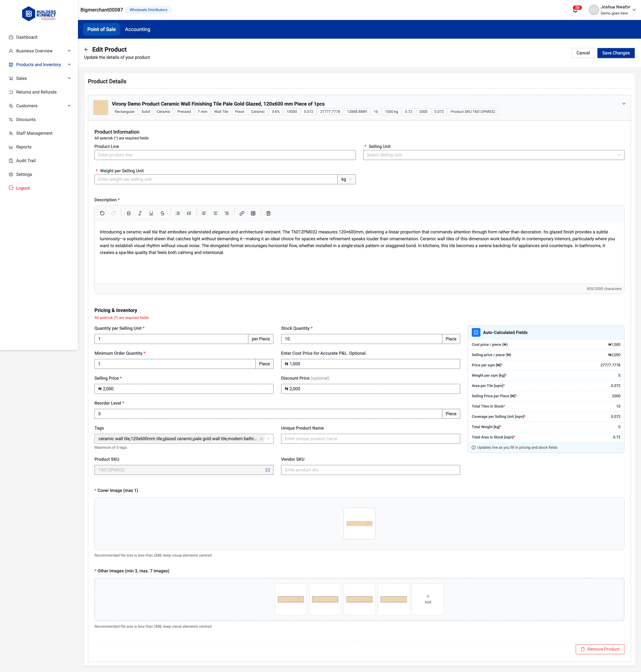The width and height of the screenshot is (641, 672).
Task: Open the Tags dropdown arrow
Action: tap(268, 439)
